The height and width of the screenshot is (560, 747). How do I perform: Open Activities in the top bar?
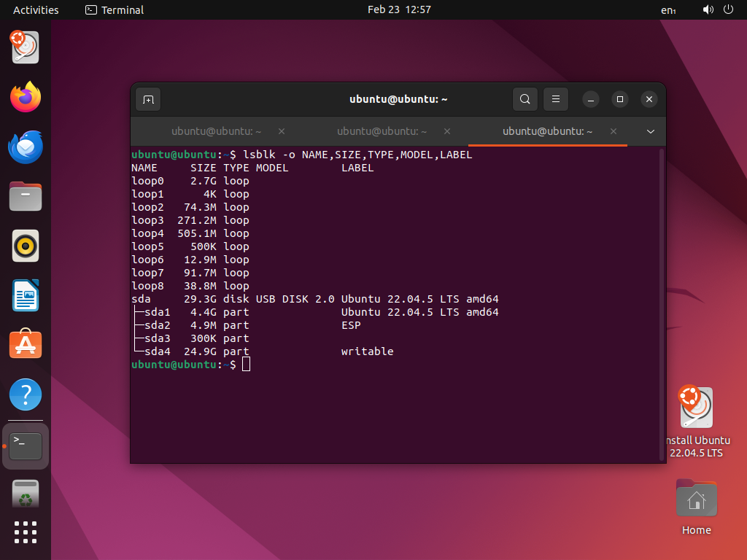coord(35,9)
